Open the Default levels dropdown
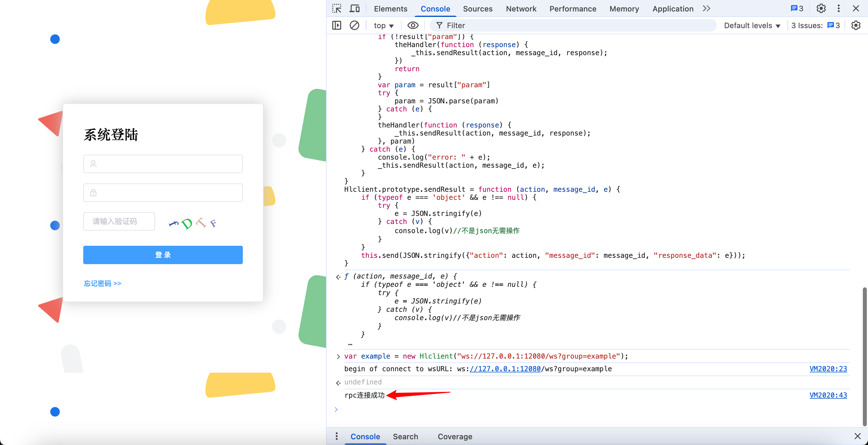The width and height of the screenshot is (868, 445). 752,26
